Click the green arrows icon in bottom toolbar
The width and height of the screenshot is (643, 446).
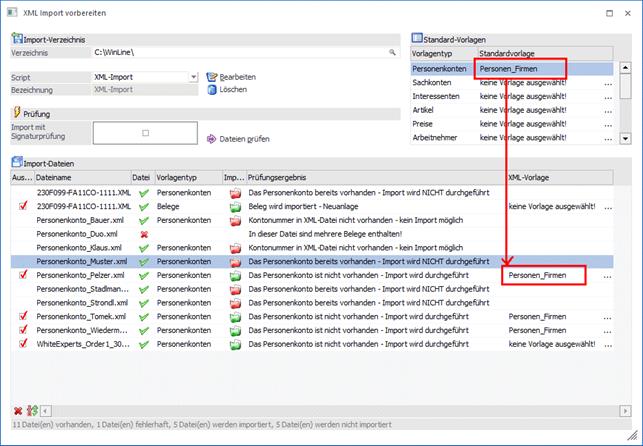[x=32, y=411]
